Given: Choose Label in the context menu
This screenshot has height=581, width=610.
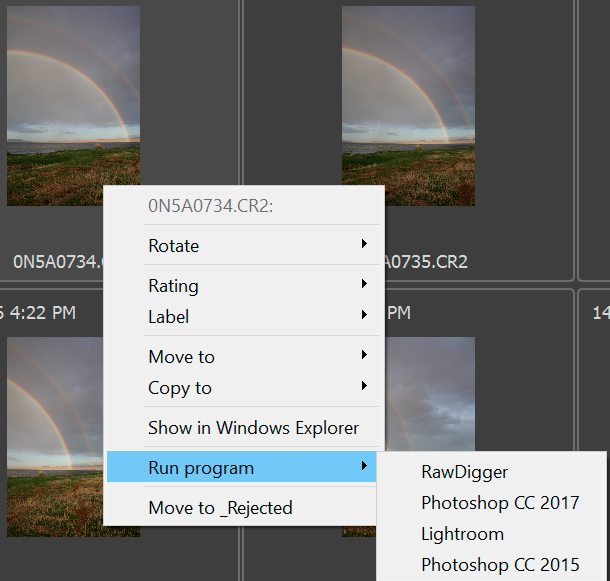Looking at the screenshot, I should (x=168, y=317).
